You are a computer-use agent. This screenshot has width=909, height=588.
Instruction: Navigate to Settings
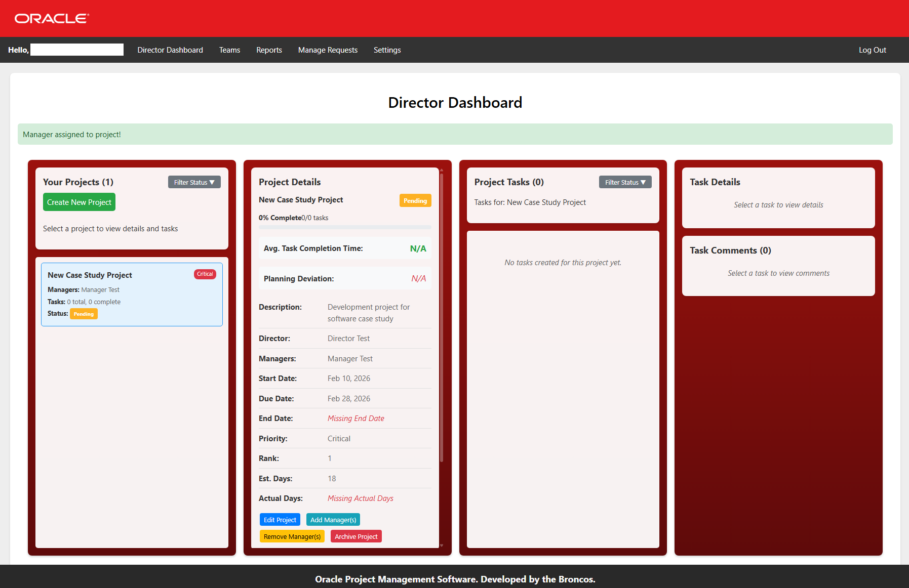[387, 50]
